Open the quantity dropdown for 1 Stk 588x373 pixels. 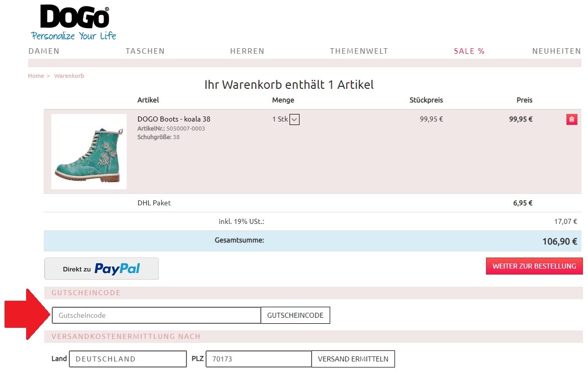(295, 119)
